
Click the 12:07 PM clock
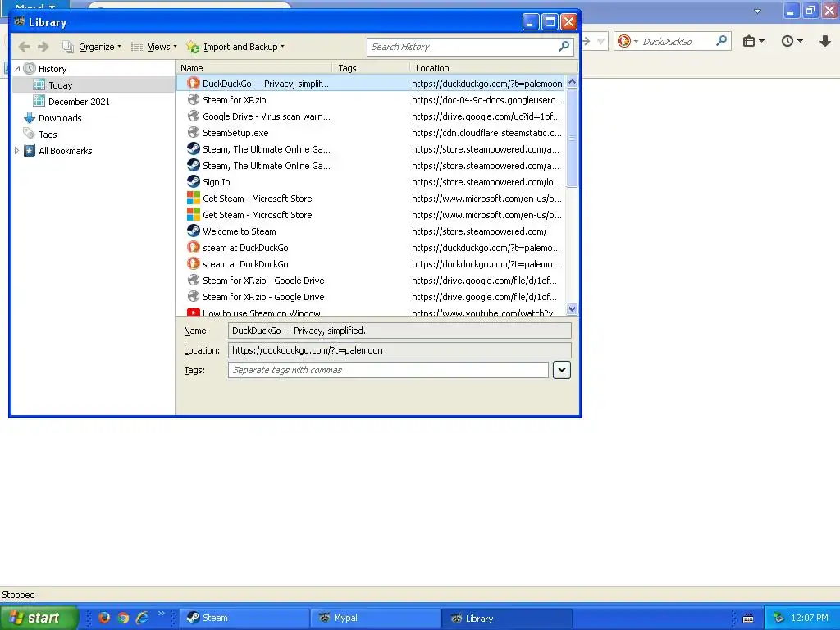[810, 618]
